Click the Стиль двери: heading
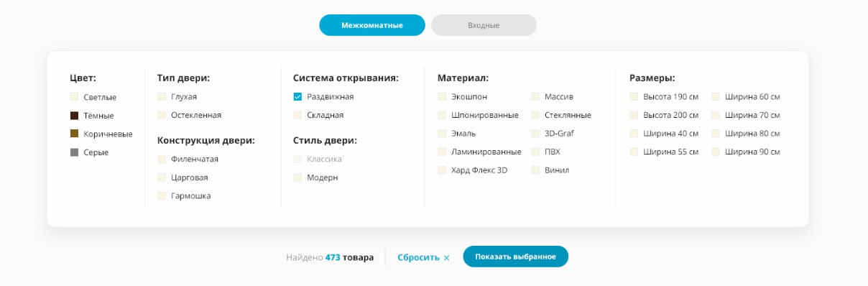 point(325,140)
